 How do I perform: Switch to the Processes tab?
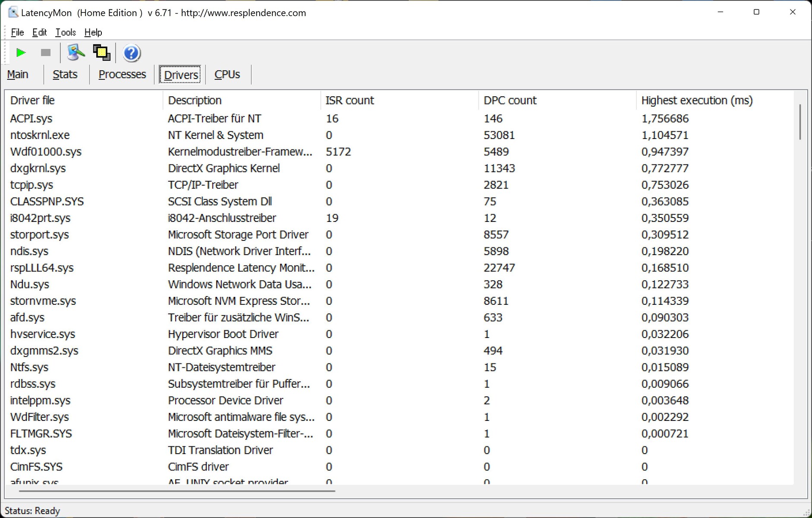pos(122,75)
